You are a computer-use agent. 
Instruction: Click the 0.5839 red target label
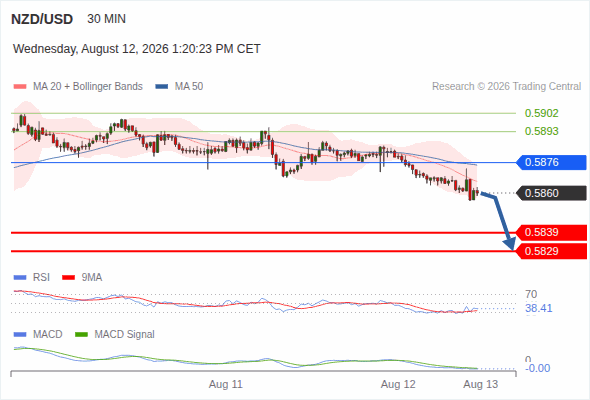click(551, 233)
